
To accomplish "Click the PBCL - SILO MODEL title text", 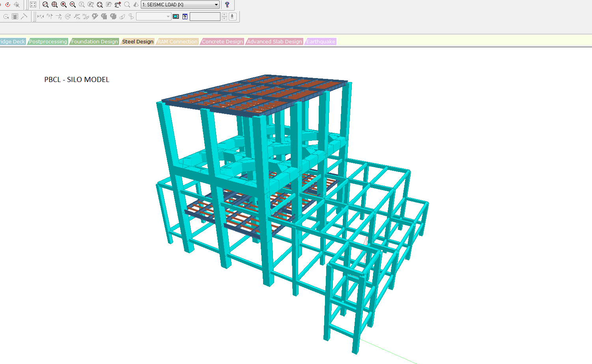I will coord(77,80).
